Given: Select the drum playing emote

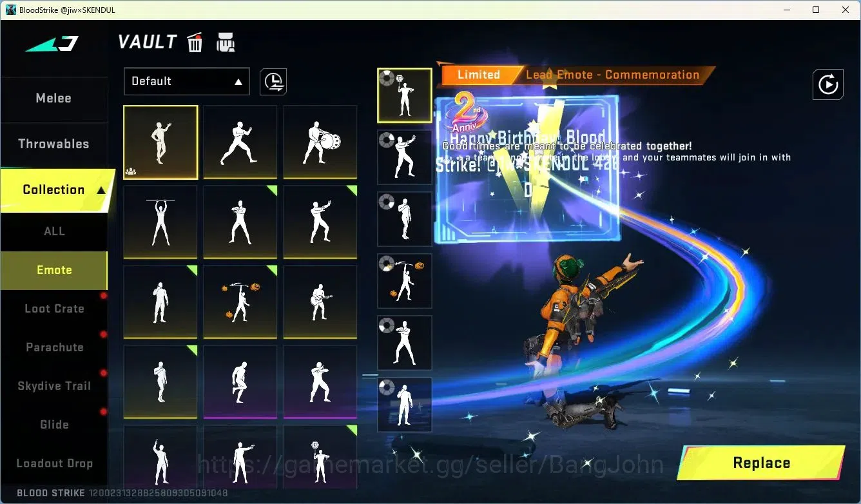Looking at the screenshot, I should [x=320, y=142].
